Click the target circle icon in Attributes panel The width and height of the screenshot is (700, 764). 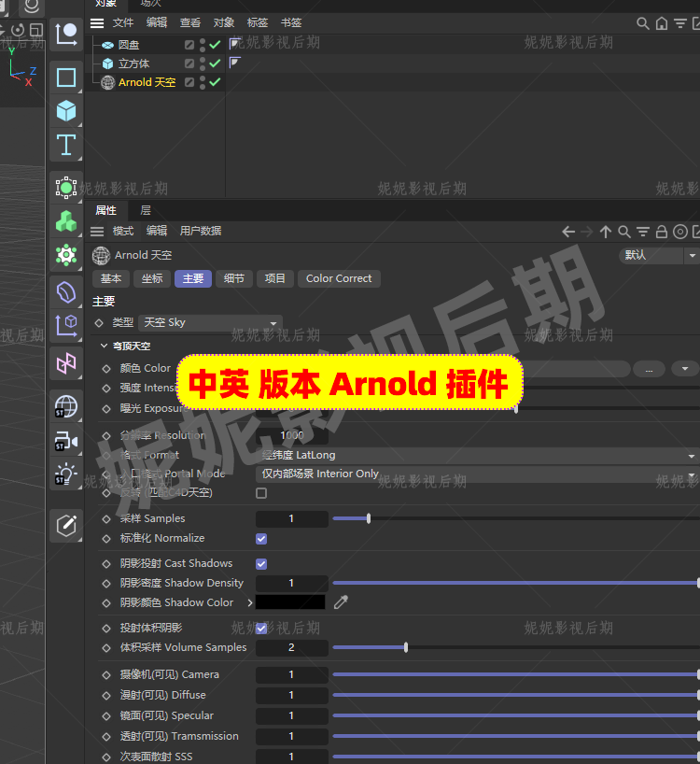[x=680, y=232]
